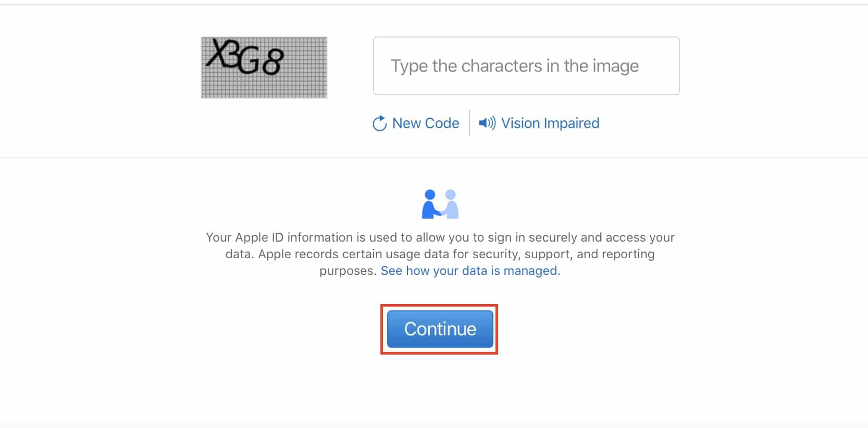Click the speaker audio icon
Screen dimensions: 868x428
tap(487, 123)
